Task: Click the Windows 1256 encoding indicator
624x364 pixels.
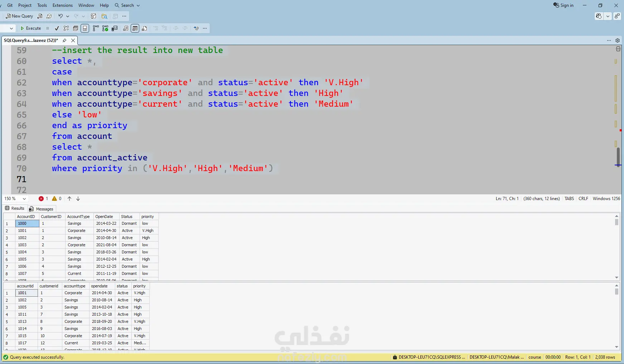Action: [x=606, y=199]
